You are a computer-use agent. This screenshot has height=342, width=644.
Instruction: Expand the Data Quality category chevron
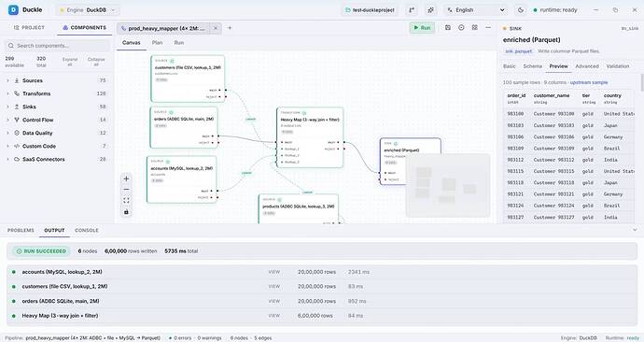pyautogui.click(x=7, y=134)
